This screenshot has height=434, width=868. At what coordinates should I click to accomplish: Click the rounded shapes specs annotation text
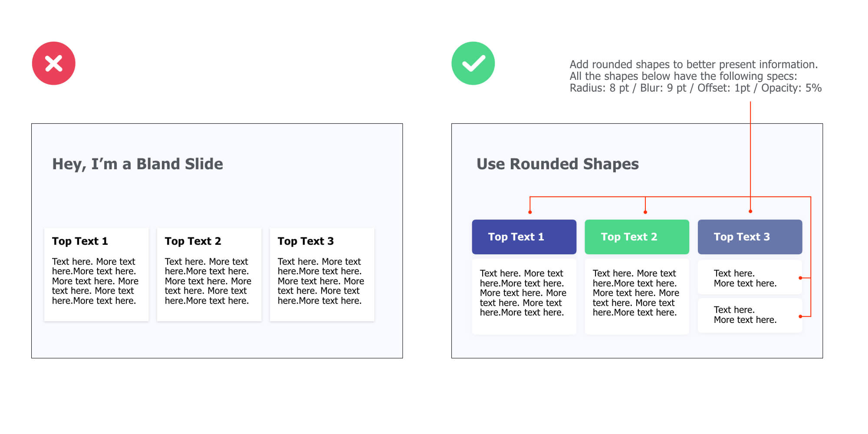point(694,76)
